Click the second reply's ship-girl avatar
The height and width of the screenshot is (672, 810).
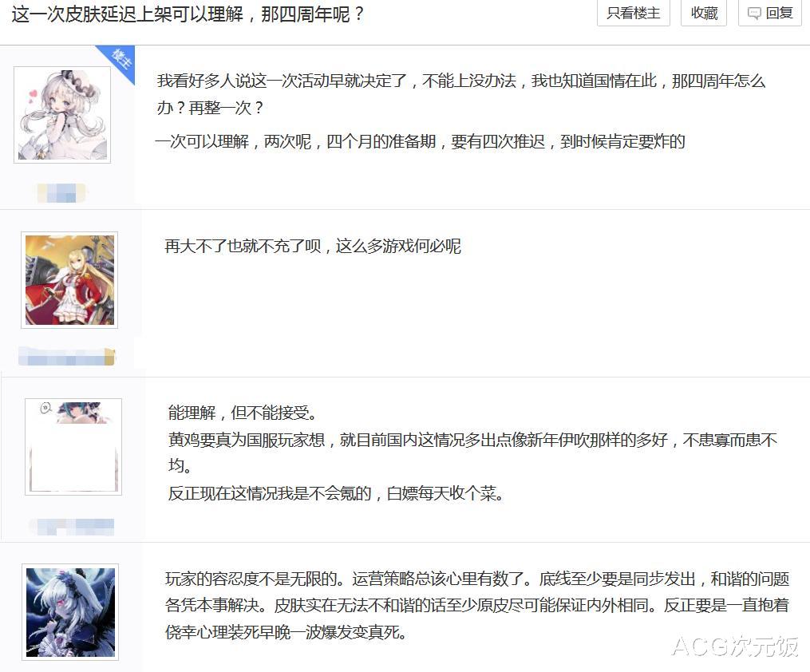[69, 279]
